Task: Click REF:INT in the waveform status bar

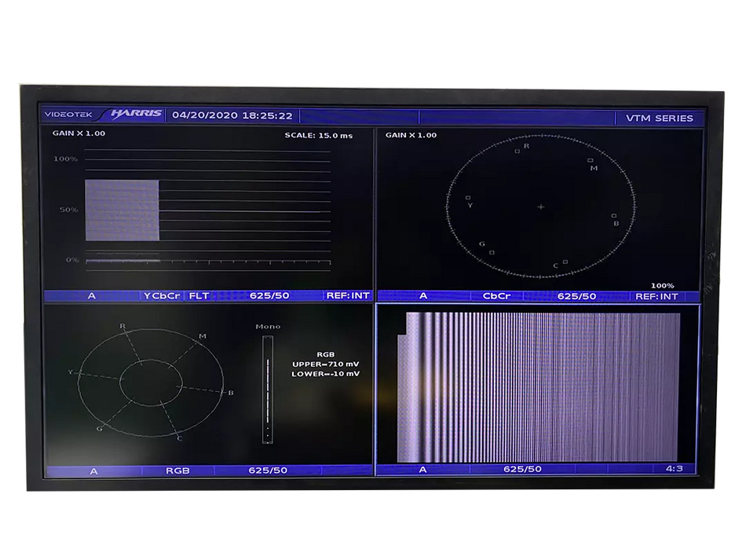Action: [348, 295]
